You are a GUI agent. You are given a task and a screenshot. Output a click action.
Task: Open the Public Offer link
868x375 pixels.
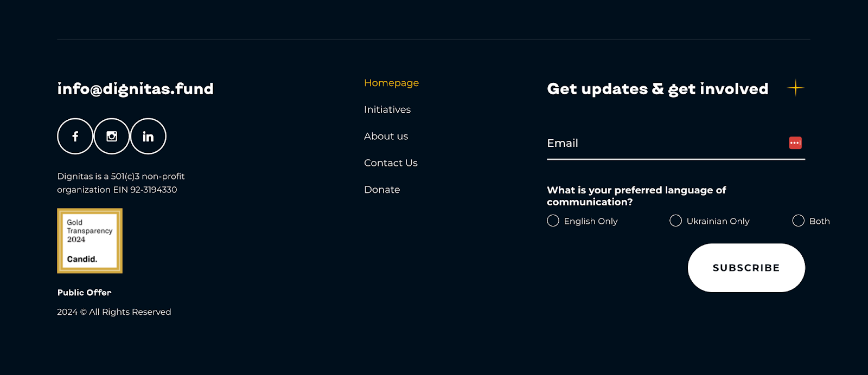84,293
